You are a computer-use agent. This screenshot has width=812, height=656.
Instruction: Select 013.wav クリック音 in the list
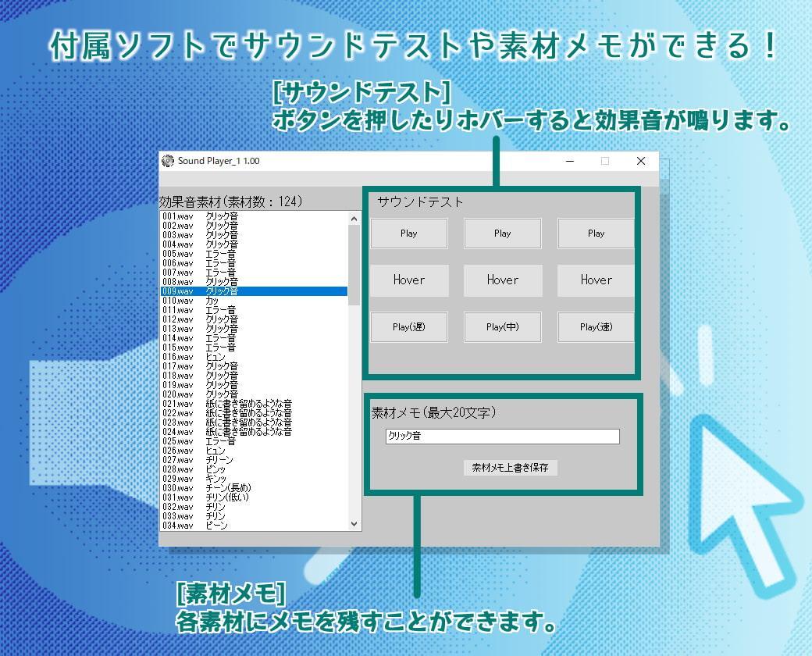(x=254, y=329)
